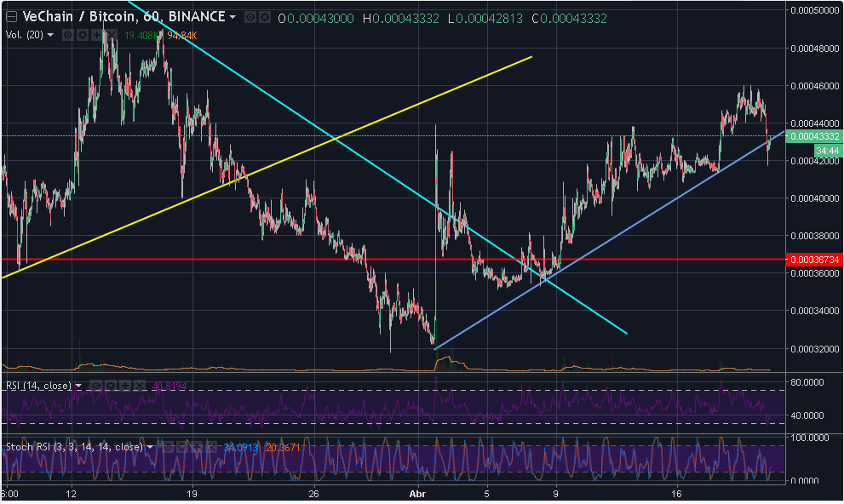Screen dimensions: 844x504
Task: Click the 80.0000 RSI axis label
Action: click(x=807, y=382)
